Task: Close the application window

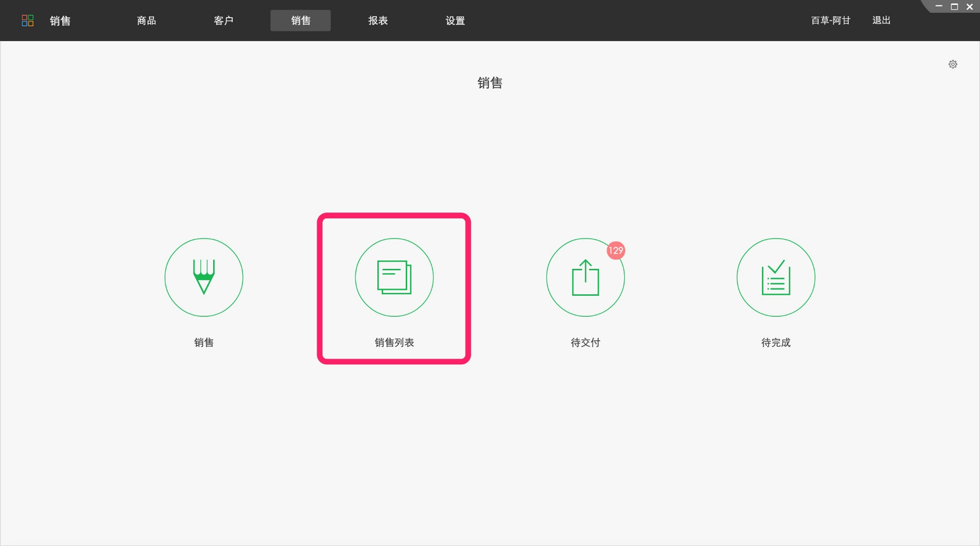Action: [969, 6]
